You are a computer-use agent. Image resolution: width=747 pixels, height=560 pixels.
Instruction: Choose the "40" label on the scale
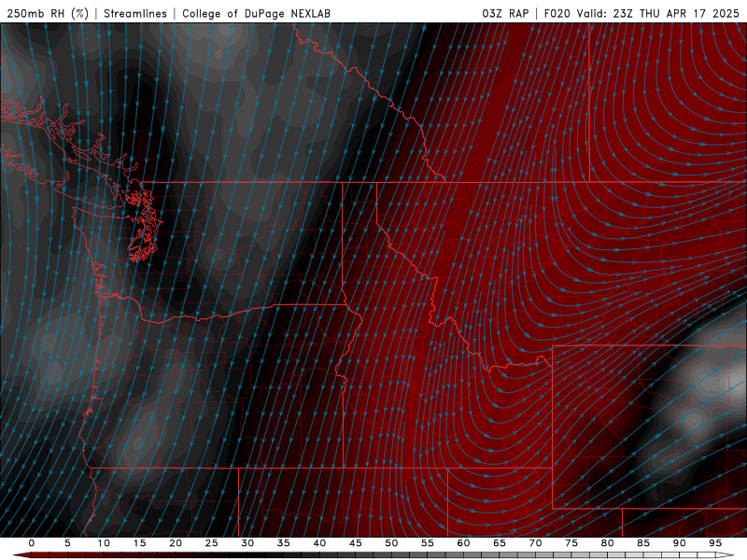tap(319, 543)
